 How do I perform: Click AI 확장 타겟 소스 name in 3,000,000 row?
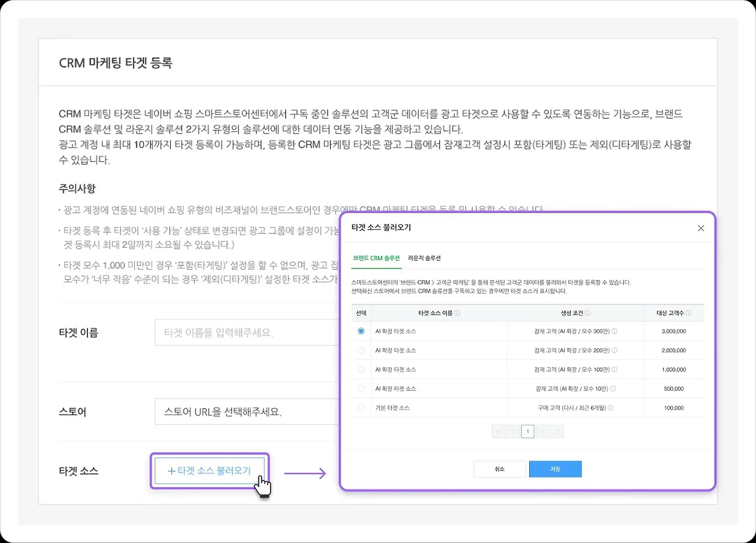click(x=396, y=332)
